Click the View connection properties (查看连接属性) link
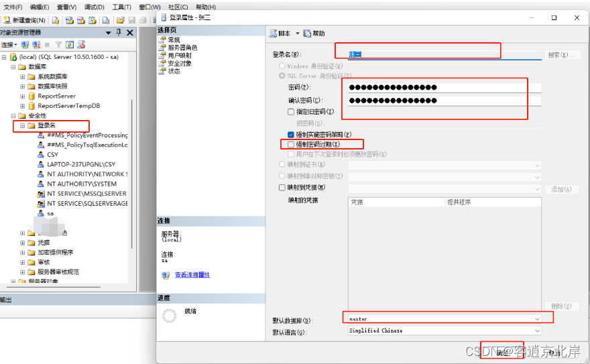The image size is (590, 364). pos(192,275)
